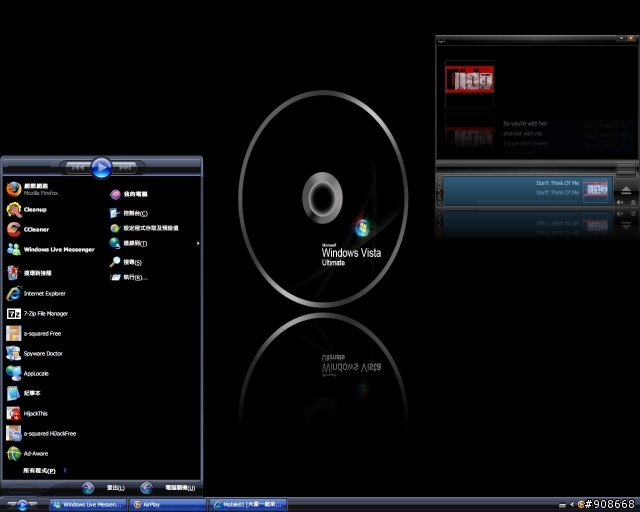This screenshot has height=512, width=640.
Task: Start Windows Live Messenger from the menu
Action: pyautogui.click(x=51, y=249)
